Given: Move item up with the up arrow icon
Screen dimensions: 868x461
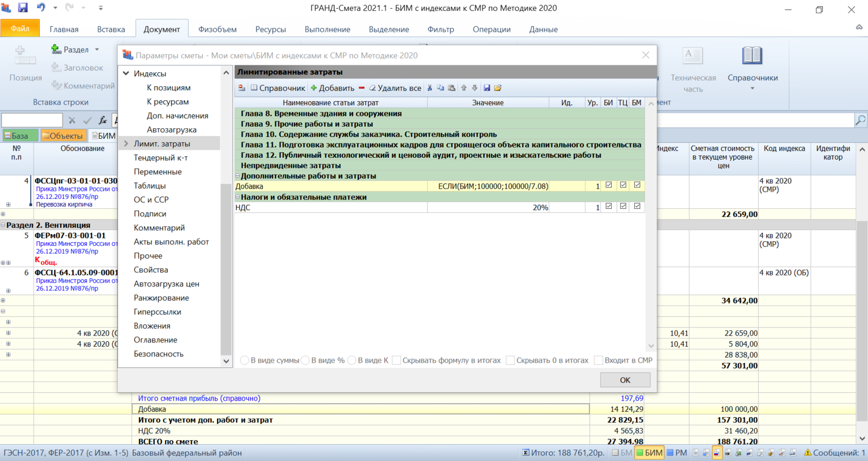Looking at the screenshot, I should (x=464, y=88).
